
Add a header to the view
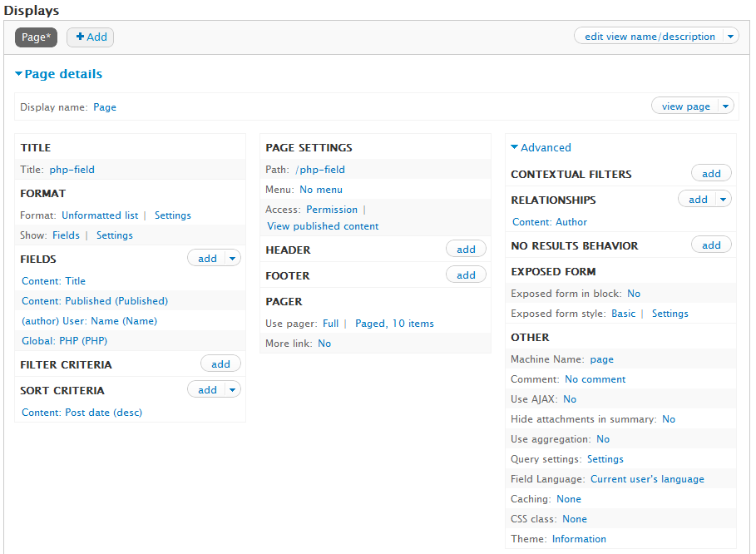click(x=466, y=250)
